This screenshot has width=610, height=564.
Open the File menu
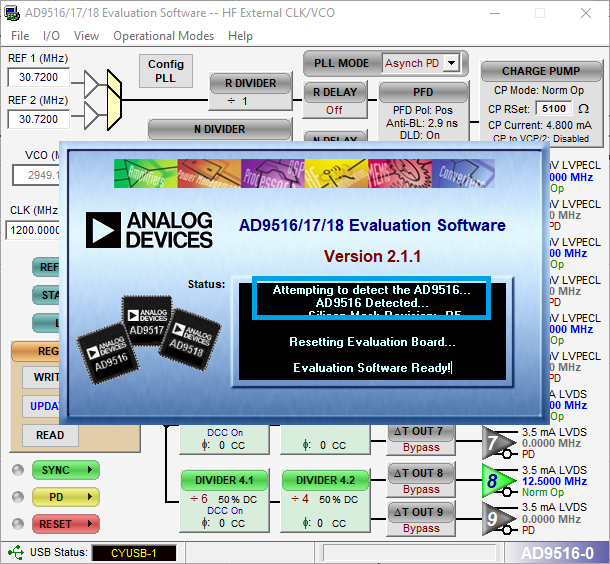click(x=20, y=36)
